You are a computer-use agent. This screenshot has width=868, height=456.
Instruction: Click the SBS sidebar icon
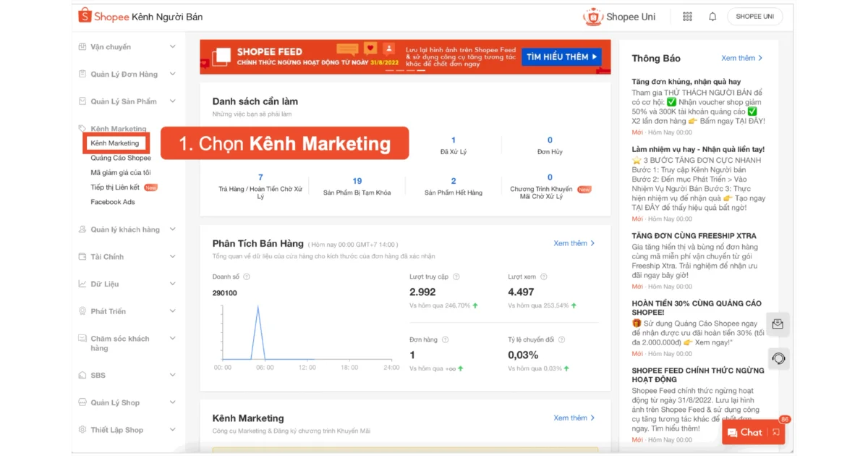[82, 375]
